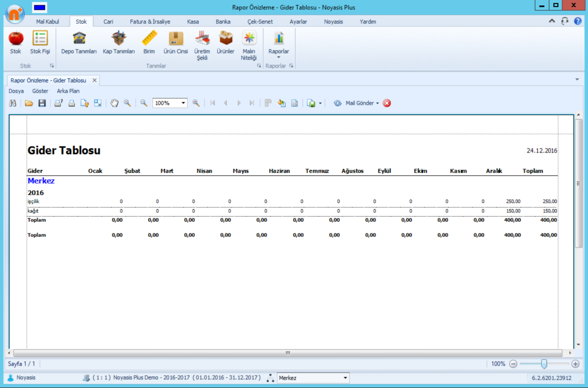Switch to the Kasa ribbon tab
Viewport: 588px width, 388px height.
pyautogui.click(x=193, y=21)
